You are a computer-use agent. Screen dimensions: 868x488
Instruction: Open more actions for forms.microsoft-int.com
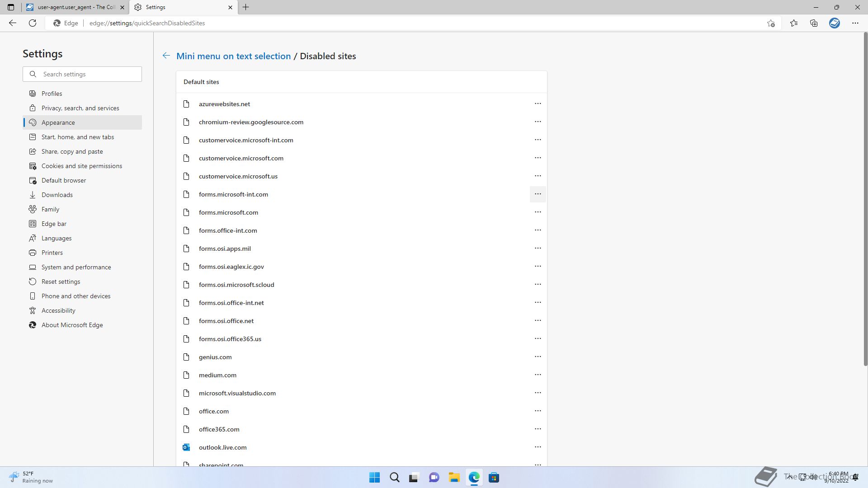pyautogui.click(x=538, y=194)
